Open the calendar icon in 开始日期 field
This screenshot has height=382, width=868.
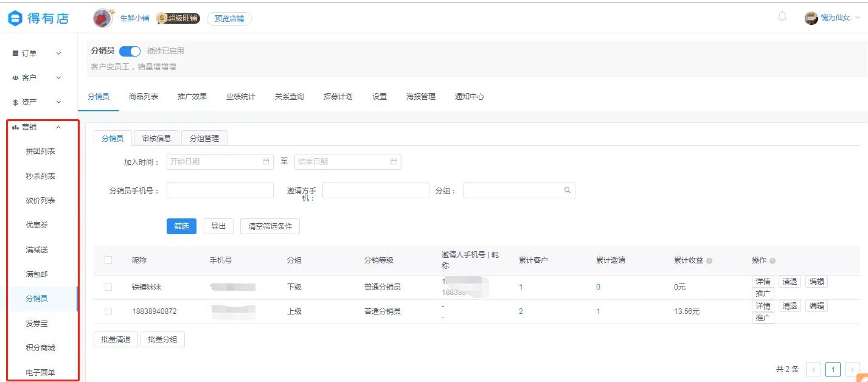click(x=265, y=161)
